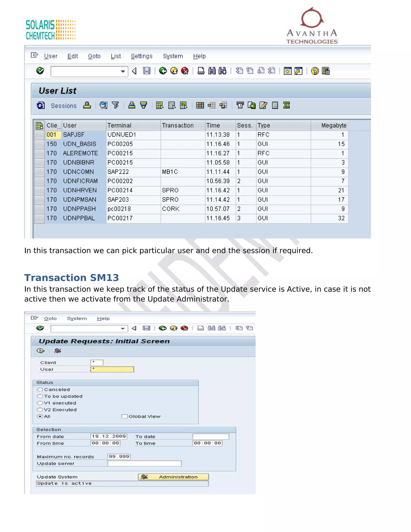
Task: Click the Set Filter funnel icon
Action: 115,105
